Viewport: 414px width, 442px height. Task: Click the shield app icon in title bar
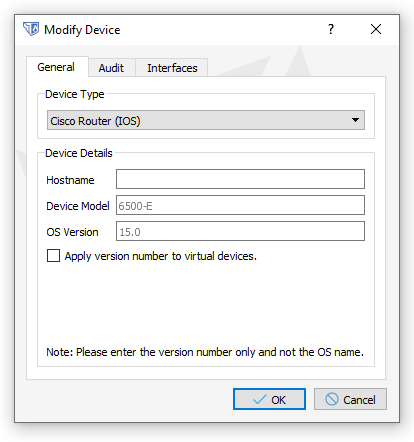click(x=31, y=29)
